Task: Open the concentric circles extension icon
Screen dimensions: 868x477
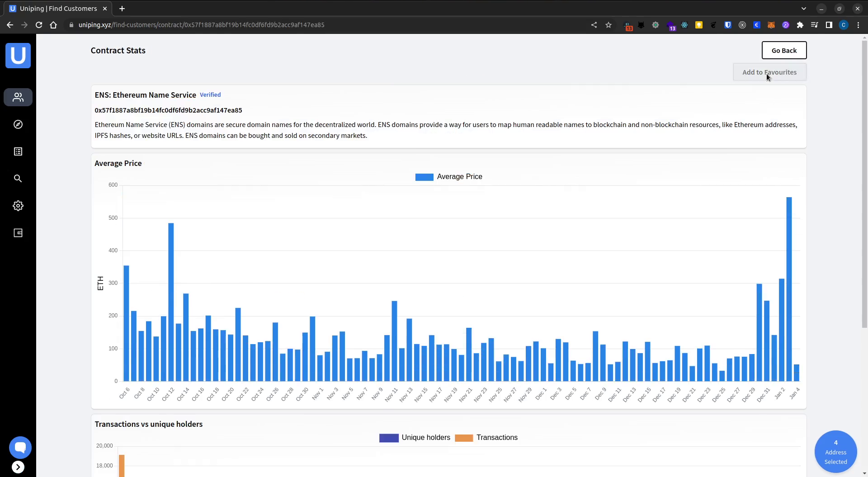Action: click(x=742, y=25)
